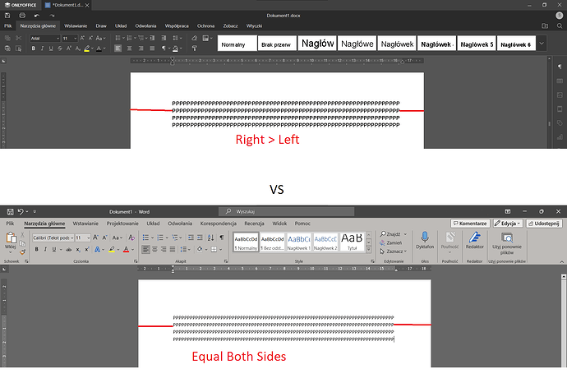
Task: Toggle bold in the Word Czcionka group
Action: 35,249
